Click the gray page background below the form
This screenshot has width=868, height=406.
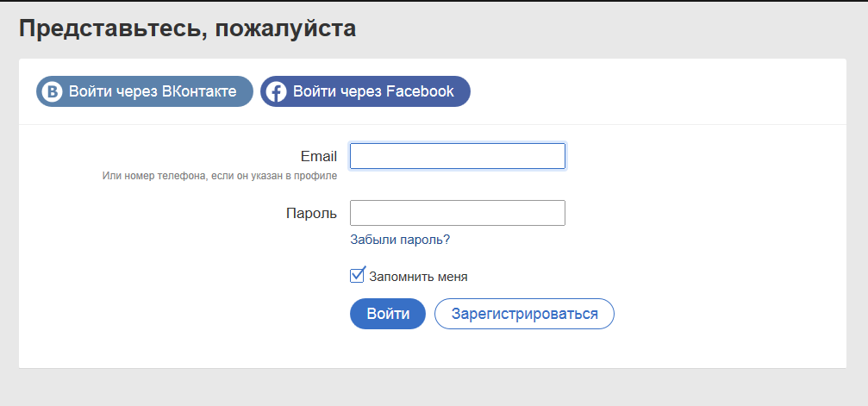coord(434,388)
